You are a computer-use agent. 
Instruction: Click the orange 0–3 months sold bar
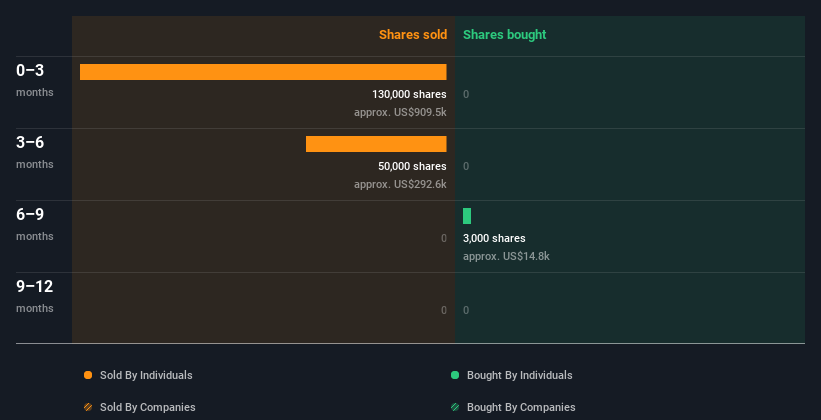point(263,72)
